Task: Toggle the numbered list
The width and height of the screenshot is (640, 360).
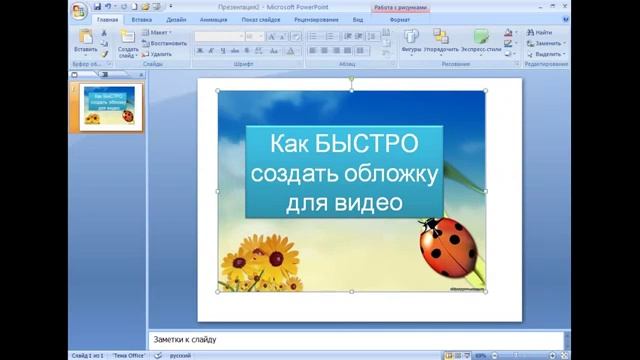Action: 331,37
